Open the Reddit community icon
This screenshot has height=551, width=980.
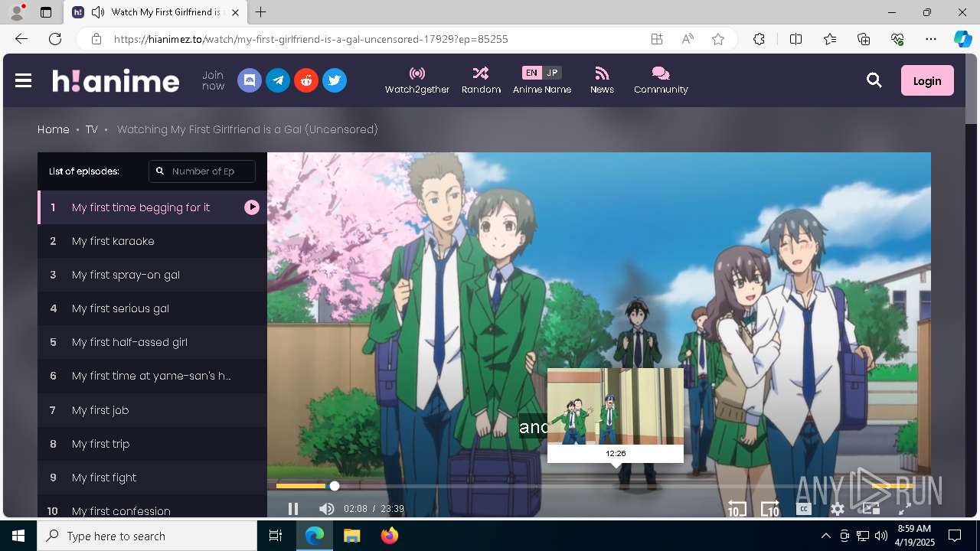306,80
